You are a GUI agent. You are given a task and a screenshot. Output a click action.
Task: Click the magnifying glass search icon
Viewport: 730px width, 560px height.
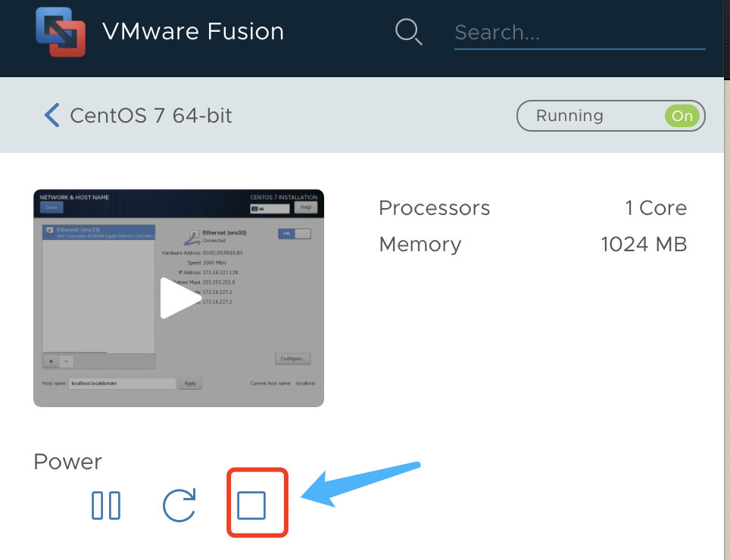click(408, 32)
